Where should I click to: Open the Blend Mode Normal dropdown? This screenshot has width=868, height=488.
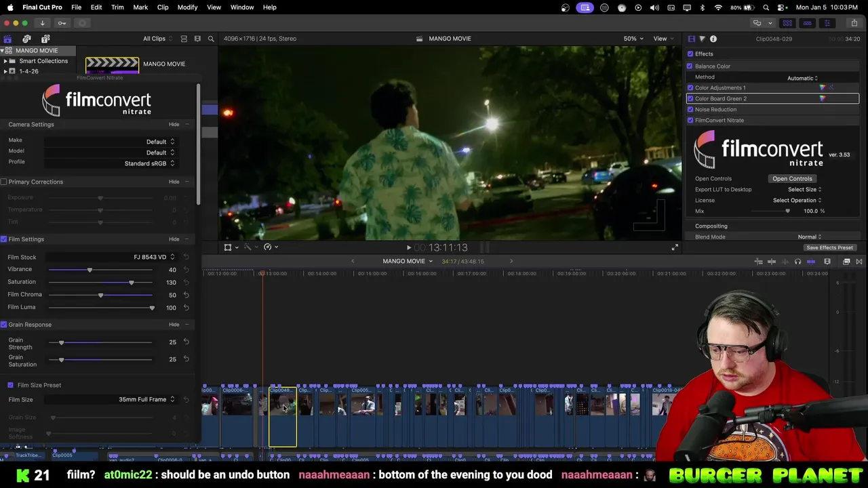[x=810, y=237]
